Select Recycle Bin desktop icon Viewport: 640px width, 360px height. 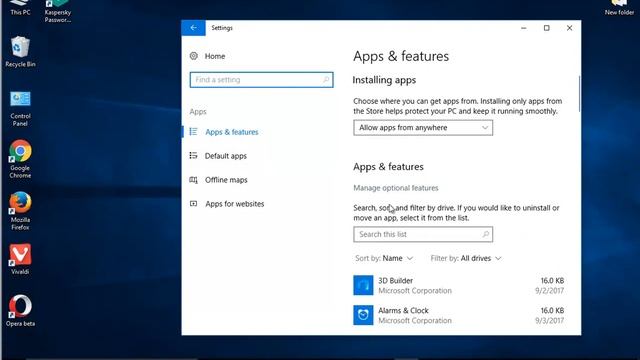click(x=20, y=51)
